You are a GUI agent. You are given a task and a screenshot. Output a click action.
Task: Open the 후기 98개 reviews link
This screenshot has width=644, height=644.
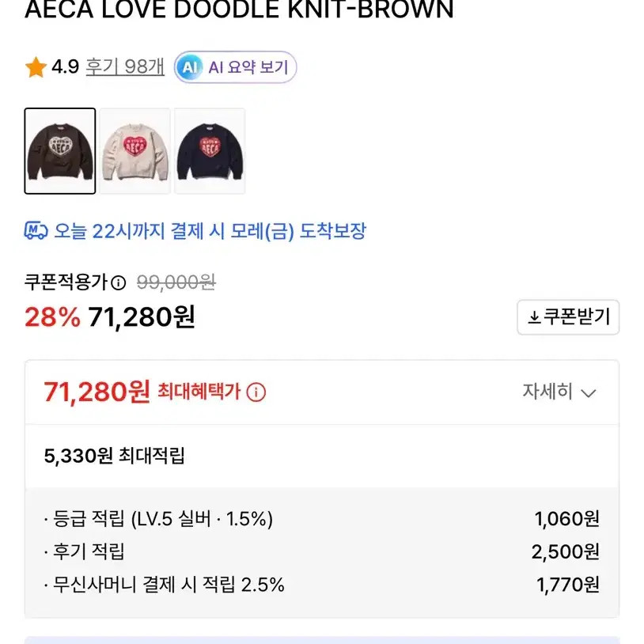point(125,67)
